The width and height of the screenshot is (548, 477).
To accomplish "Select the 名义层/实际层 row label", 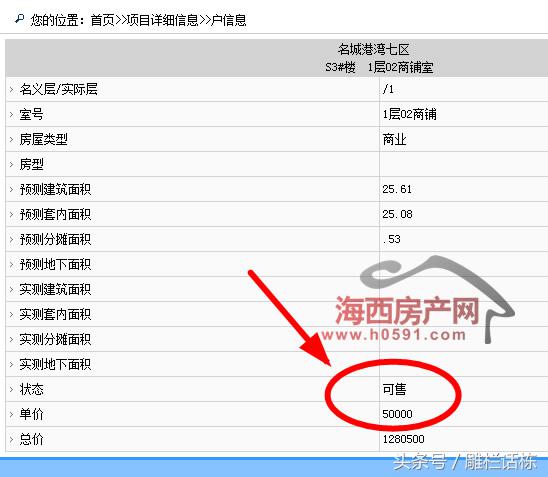I will 58,89.
